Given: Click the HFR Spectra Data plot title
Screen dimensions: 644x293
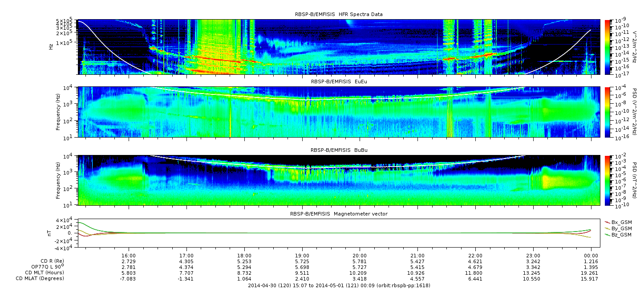Looking at the screenshot, I should tap(339, 14).
